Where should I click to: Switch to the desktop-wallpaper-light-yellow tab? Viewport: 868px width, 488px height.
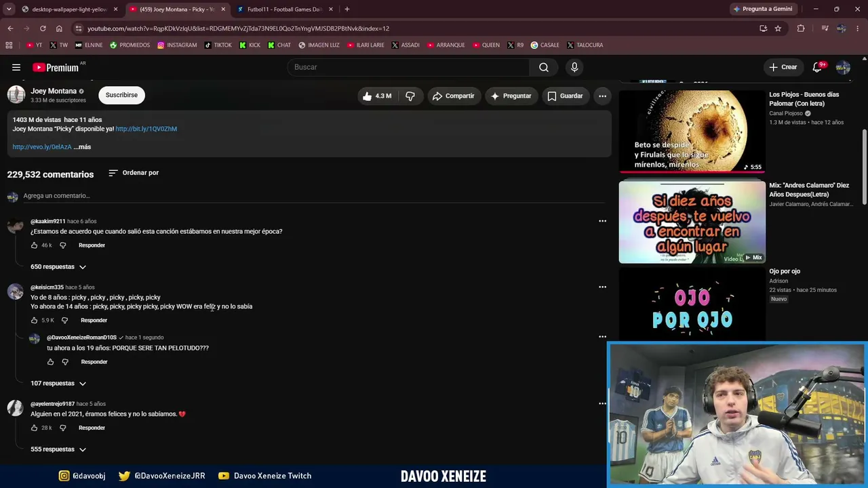(70, 9)
